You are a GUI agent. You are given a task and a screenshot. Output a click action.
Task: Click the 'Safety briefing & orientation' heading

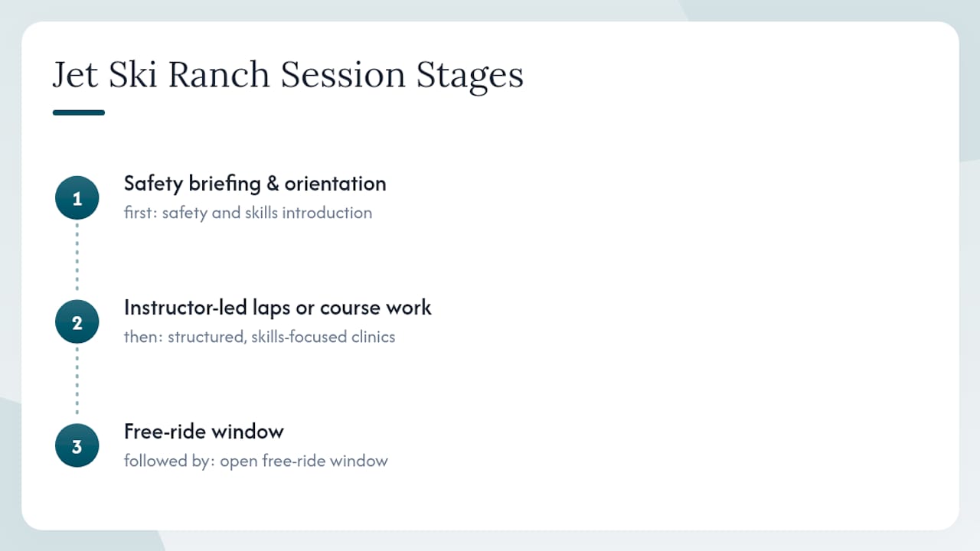click(255, 184)
